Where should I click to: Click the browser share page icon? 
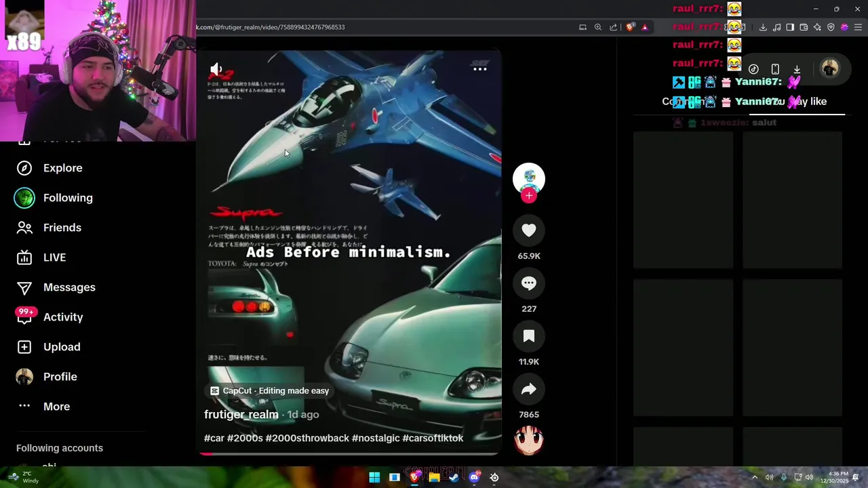click(614, 27)
